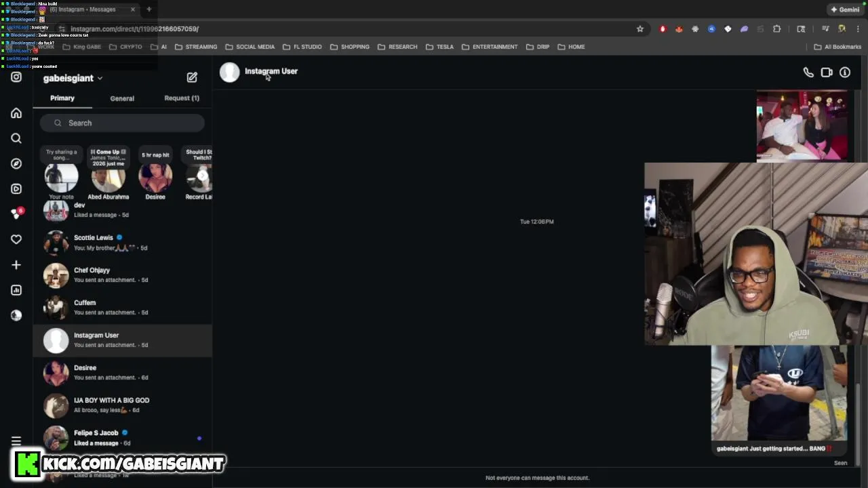The image size is (868, 488).
Task: Open conversation information
Action: click(x=845, y=73)
